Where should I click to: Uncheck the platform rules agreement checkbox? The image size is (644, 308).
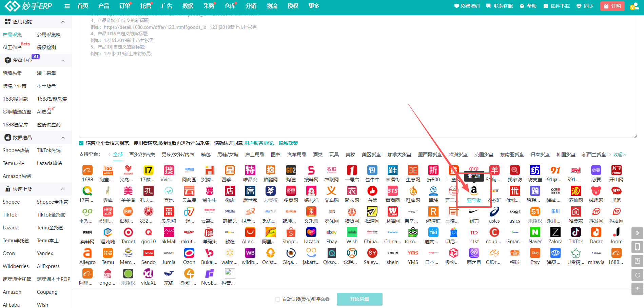81,143
